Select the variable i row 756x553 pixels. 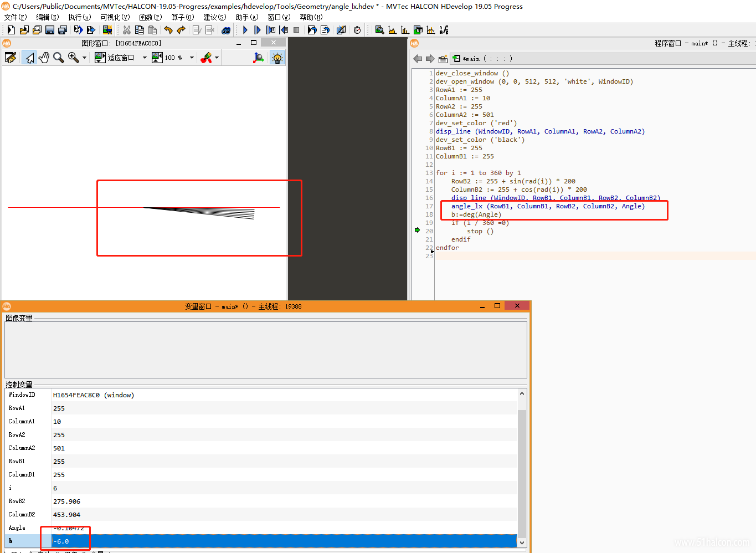point(261,488)
